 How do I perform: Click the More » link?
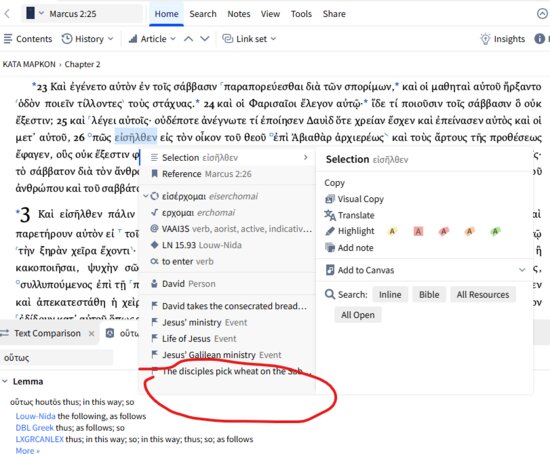pos(27,450)
